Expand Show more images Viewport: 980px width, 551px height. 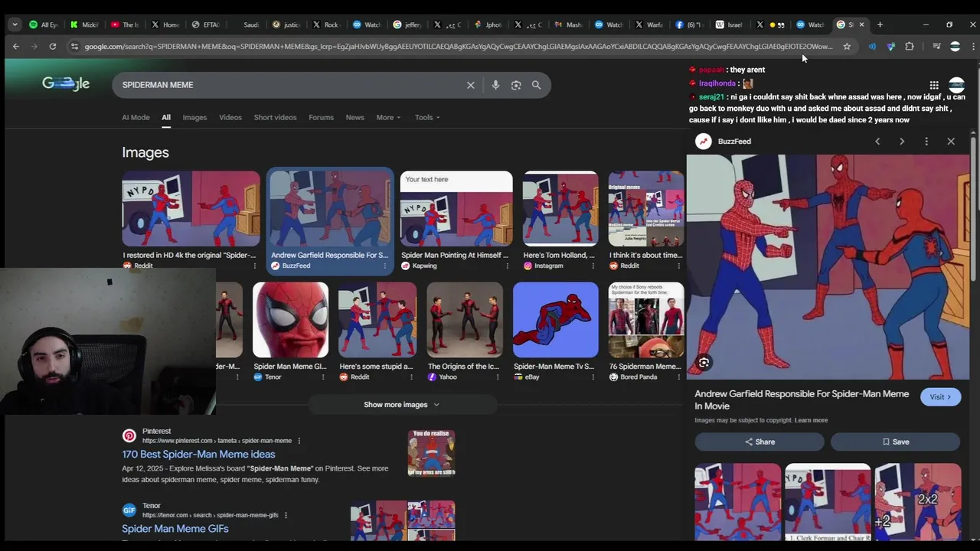point(401,405)
